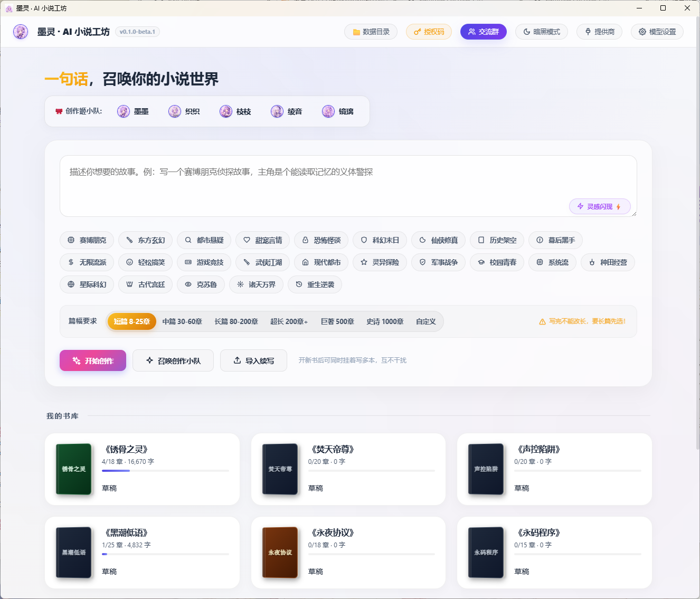
Task: Click the 焚天帝尊 progress bar
Action: tap(372, 471)
